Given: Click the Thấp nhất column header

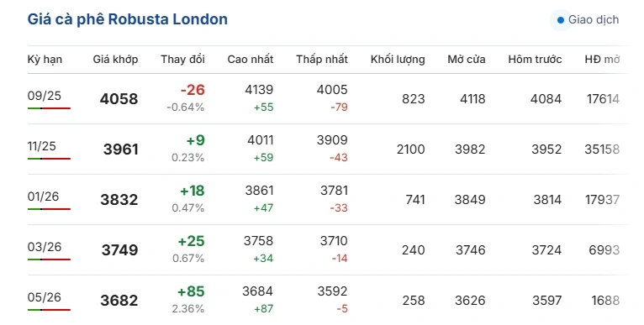Looking at the screenshot, I should [322, 60].
